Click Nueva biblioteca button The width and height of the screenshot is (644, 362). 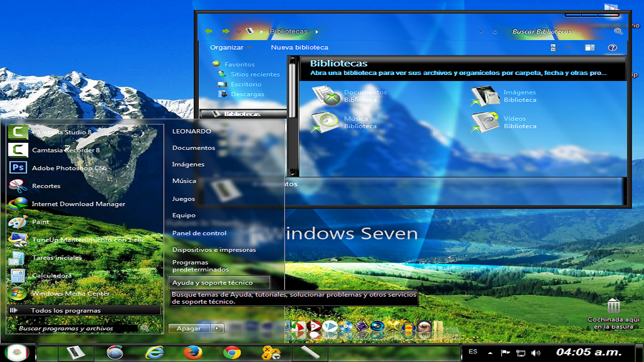pyautogui.click(x=299, y=47)
